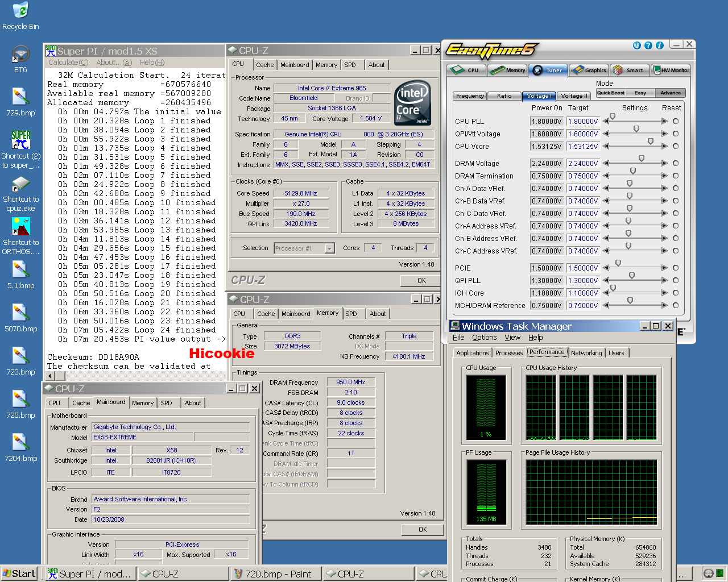The image size is (728, 582).
Task: Click the EasyTune6 email (@) icon
Action: click(x=637, y=45)
